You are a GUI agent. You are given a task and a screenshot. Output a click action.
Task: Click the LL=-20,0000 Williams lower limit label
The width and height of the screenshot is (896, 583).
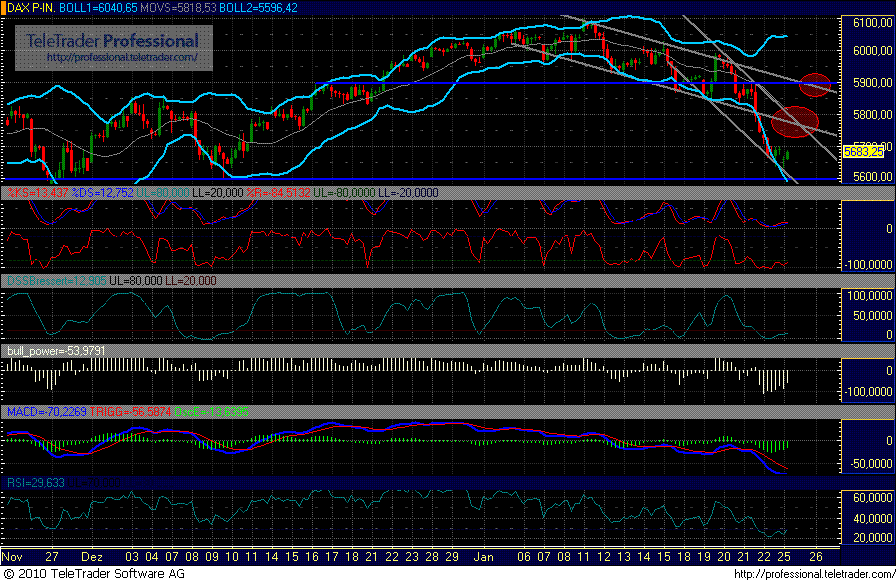[409, 193]
